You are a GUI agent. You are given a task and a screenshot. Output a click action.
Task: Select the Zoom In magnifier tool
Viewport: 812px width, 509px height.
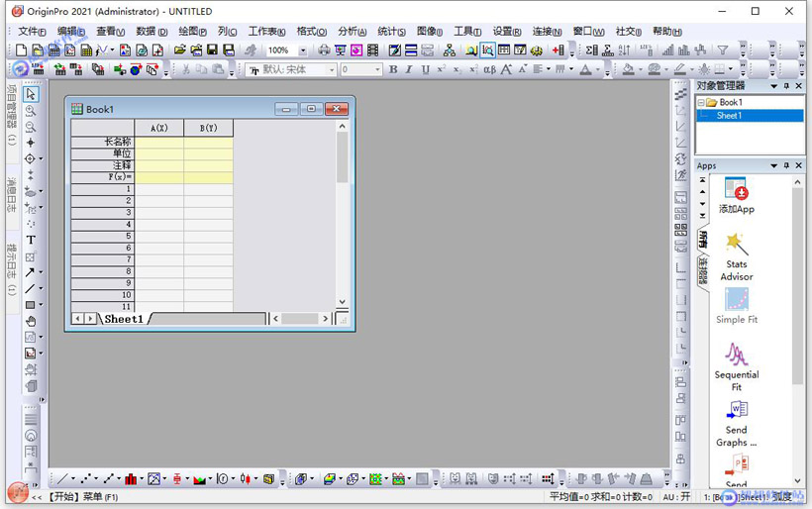click(x=31, y=110)
